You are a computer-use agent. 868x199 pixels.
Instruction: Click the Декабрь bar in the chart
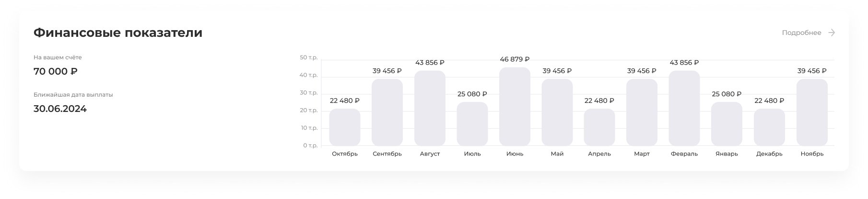[x=769, y=127]
